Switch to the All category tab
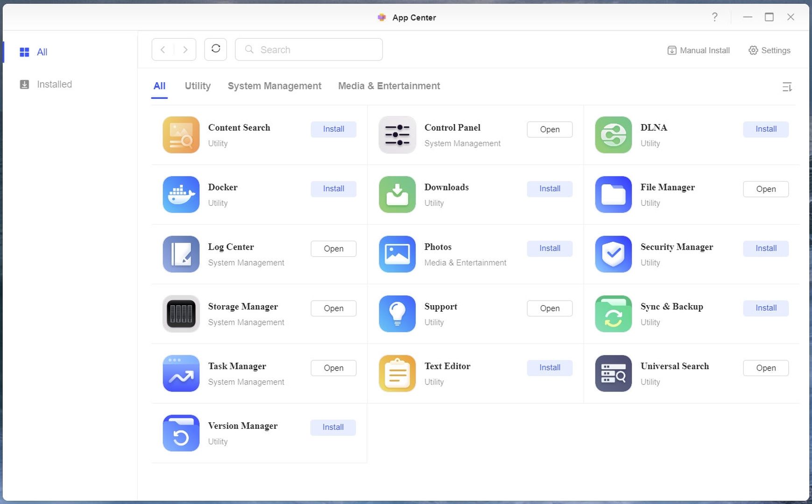This screenshot has height=504, width=812. pos(160,86)
